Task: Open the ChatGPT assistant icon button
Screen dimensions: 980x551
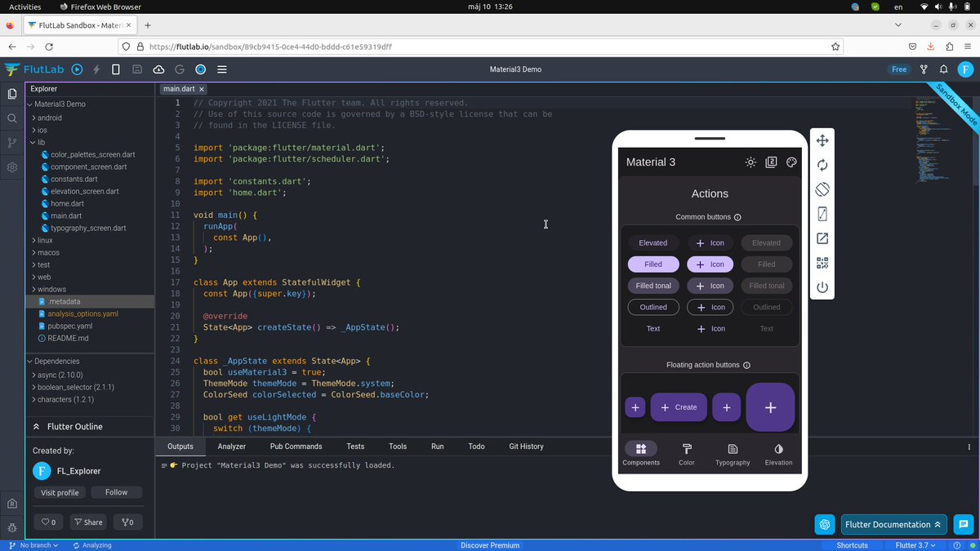Action: [825, 524]
